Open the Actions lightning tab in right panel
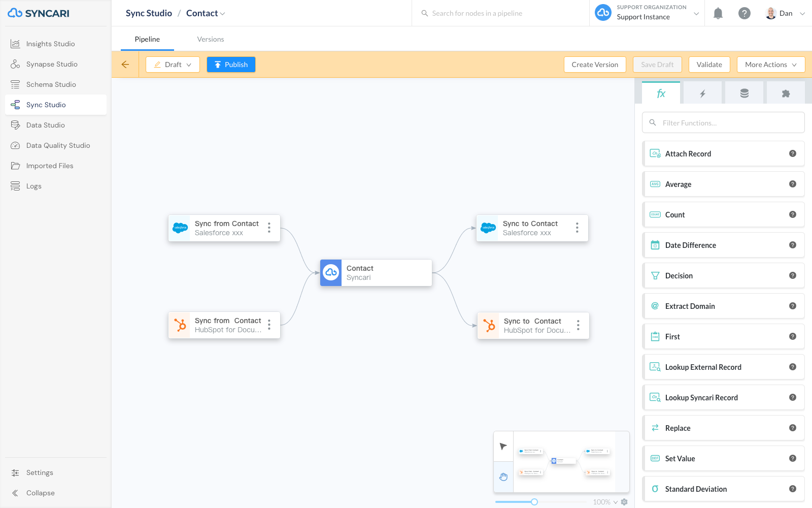This screenshot has width=812, height=508. (x=702, y=92)
